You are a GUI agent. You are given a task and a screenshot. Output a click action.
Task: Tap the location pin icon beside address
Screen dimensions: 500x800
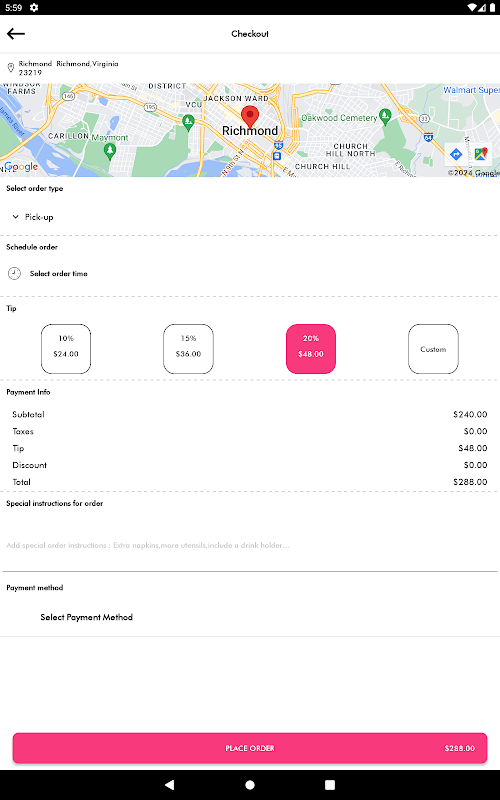[x=10, y=68]
